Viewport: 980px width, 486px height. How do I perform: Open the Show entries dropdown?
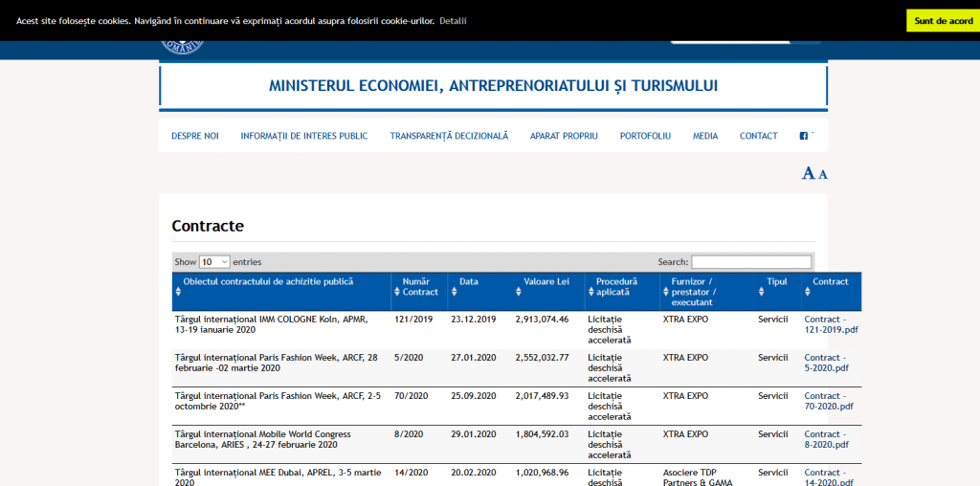coord(214,262)
